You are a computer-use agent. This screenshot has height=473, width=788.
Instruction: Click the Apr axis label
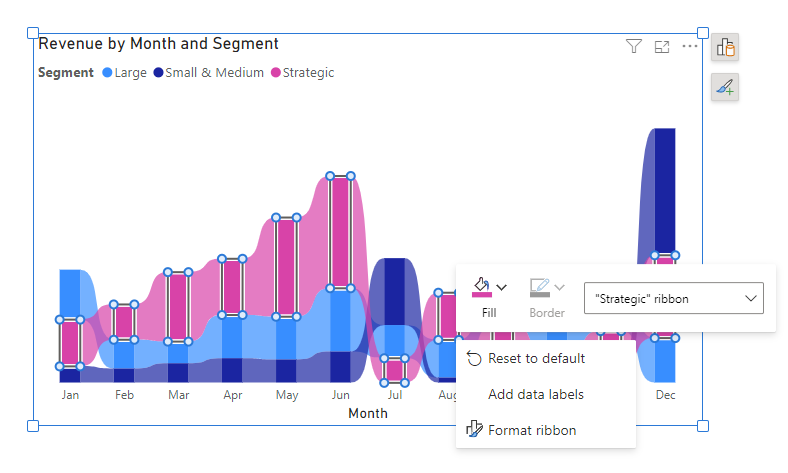233,395
